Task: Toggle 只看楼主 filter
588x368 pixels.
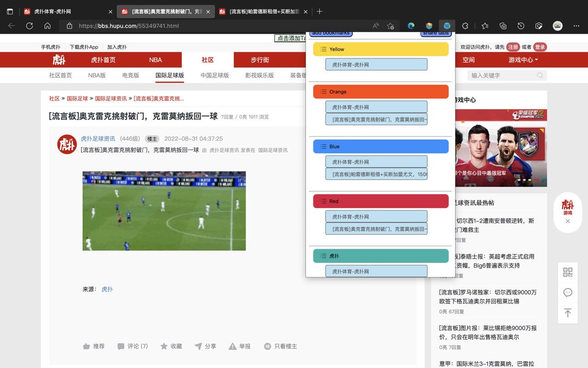Action: pyautogui.click(x=281, y=346)
